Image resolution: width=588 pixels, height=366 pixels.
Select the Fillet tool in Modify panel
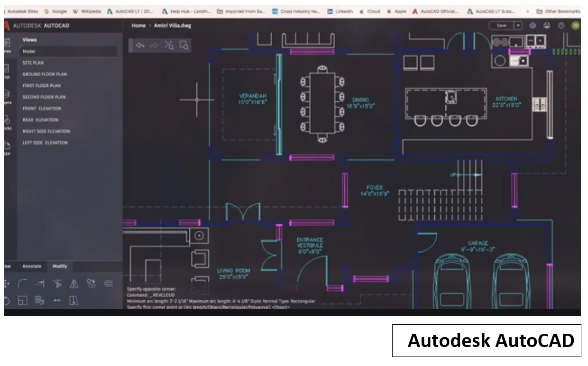pos(22,284)
